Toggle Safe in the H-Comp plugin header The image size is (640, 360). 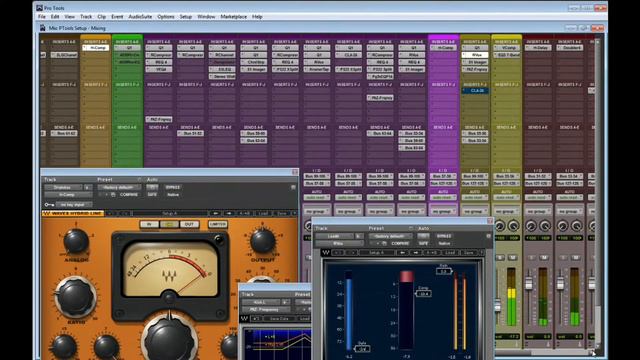tap(152, 195)
